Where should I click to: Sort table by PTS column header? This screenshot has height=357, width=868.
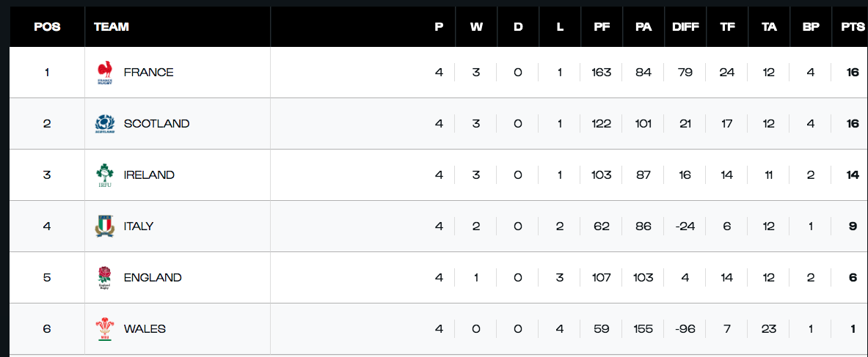click(x=853, y=27)
